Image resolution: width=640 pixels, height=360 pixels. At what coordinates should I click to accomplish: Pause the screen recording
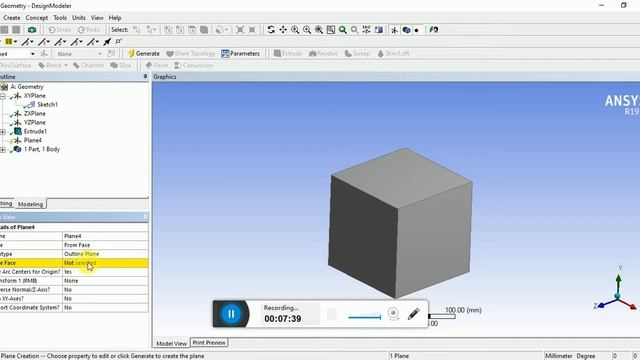point(231,314)
